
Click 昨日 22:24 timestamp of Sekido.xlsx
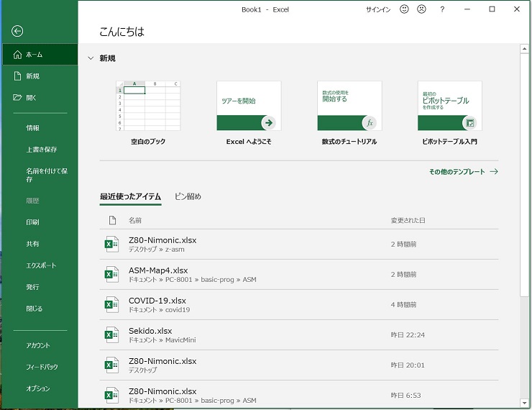click(408, 334)
